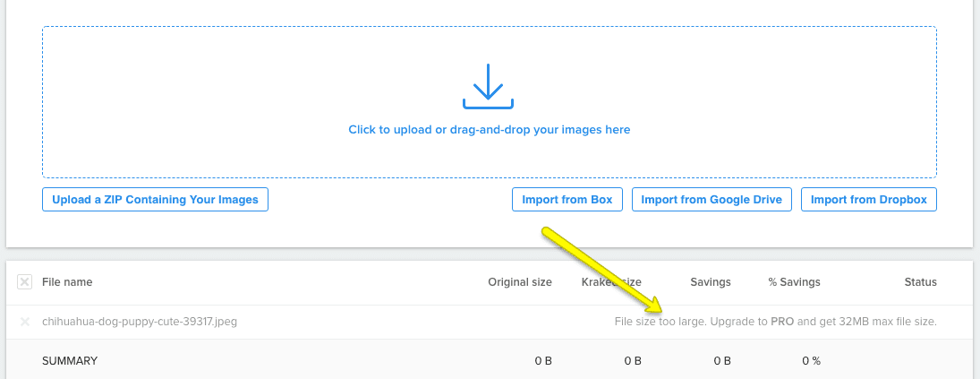The image size is (980, 379).
Task: Click the 'File size too large' message
Action: pos(776,322)
